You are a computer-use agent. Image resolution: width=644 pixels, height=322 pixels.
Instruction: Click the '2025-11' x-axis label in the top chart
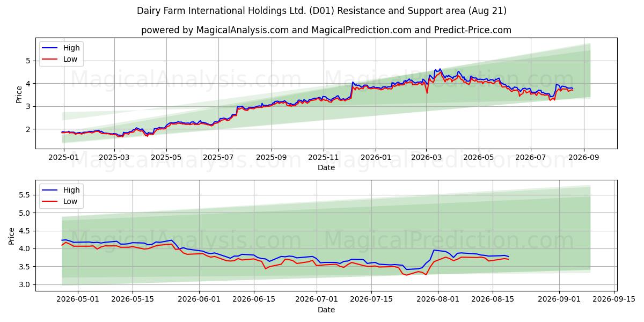(323, 158)
